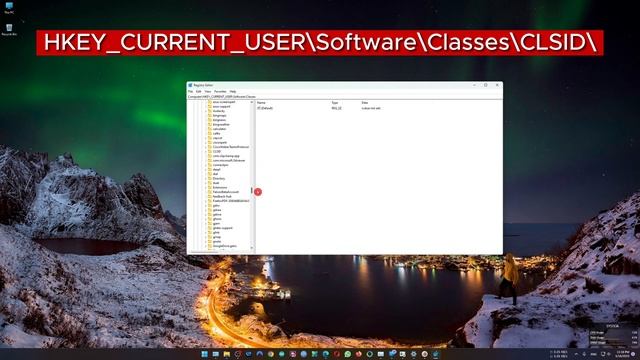640x360 pixels.
Task: Select the (Default) value entry
Action: click(x=265, y=108)
